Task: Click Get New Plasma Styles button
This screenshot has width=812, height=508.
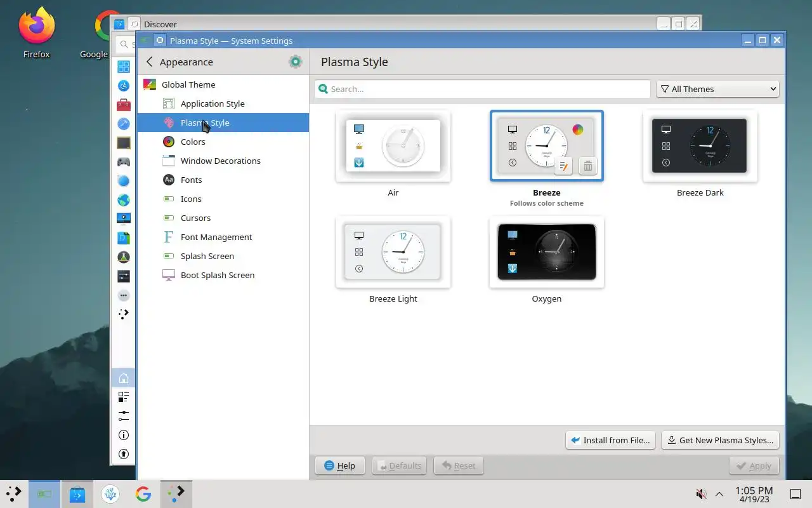Action: point(721,440)
